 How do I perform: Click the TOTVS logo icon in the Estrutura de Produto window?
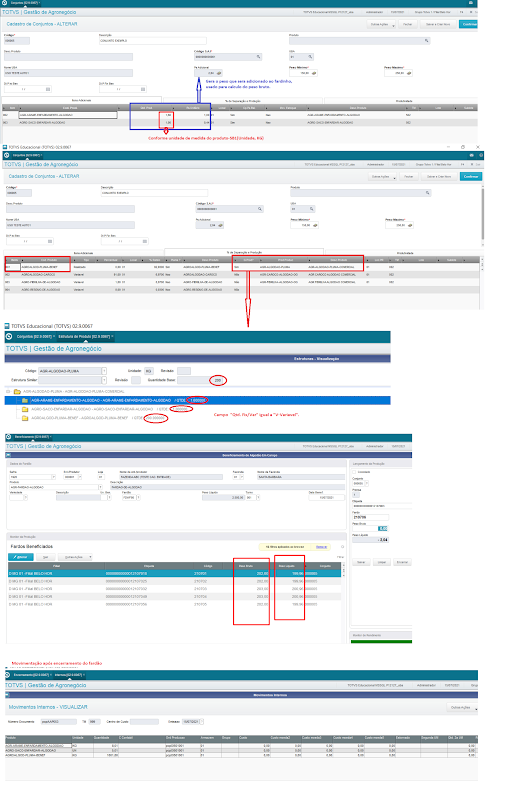(x=9, y=336)
